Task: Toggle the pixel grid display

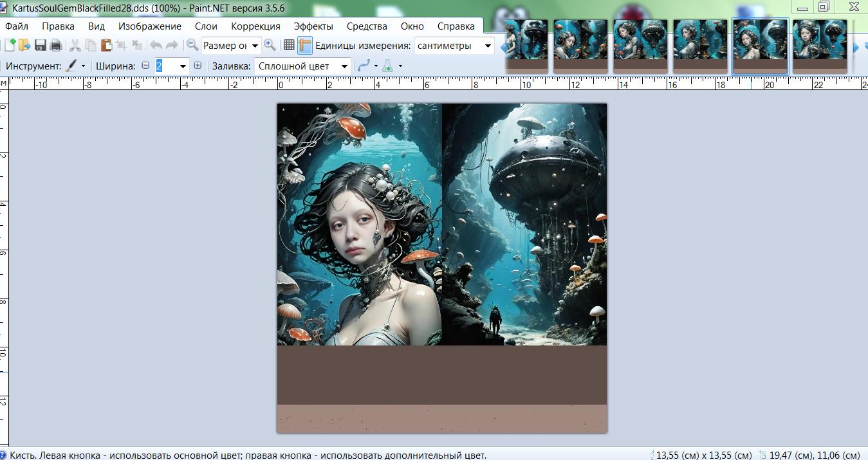Action: click(x=289, y=45)
